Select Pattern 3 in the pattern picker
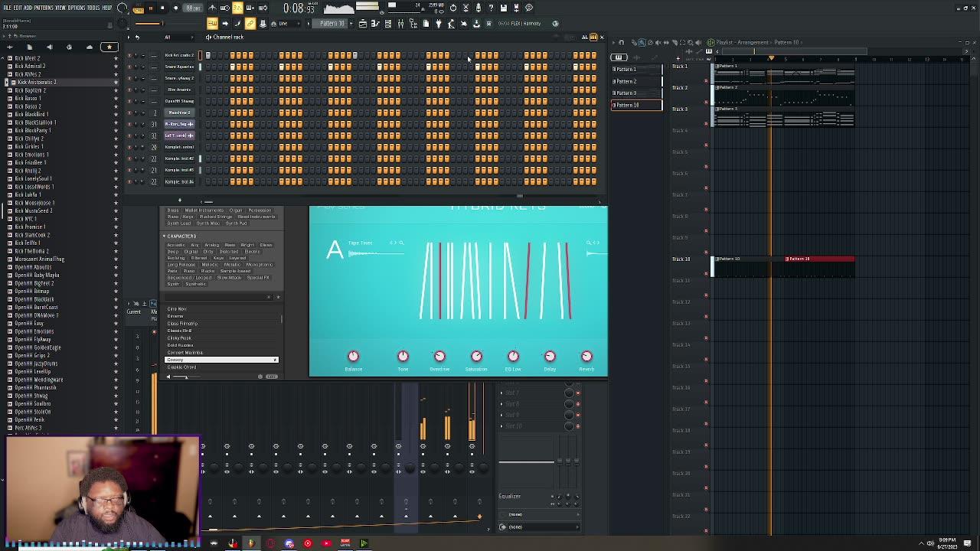Viewport: 980px width, 551px height. [x=636, y=93]
